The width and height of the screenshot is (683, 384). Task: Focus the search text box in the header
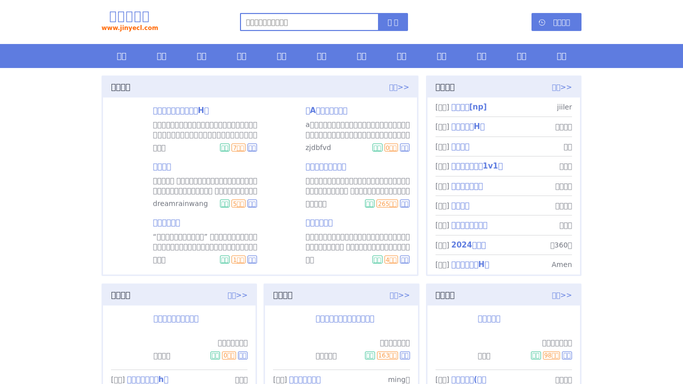[309, 22]
